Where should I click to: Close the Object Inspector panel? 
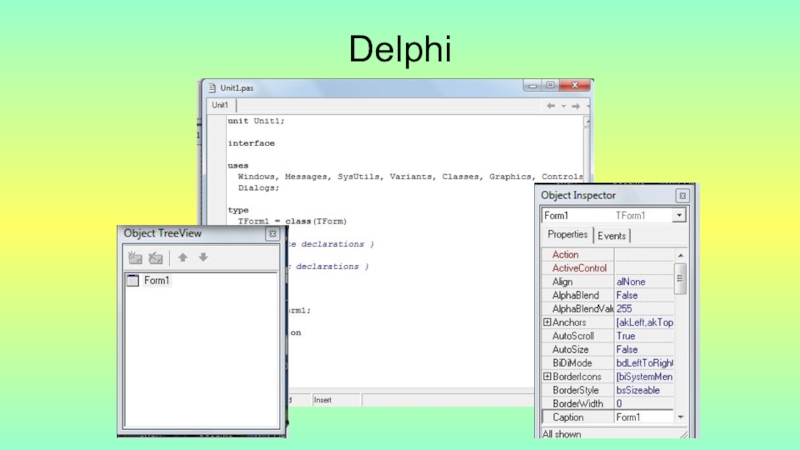[682, 196]
